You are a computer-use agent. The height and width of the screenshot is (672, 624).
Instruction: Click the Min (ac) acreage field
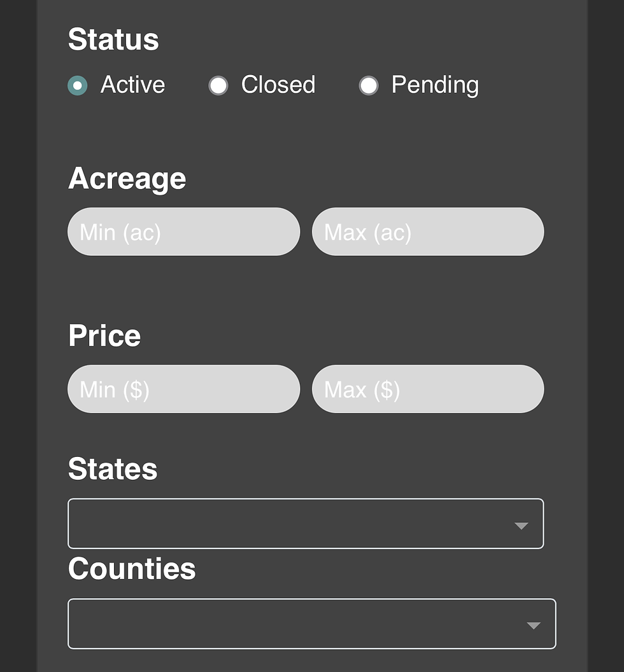(x=183, y=232)
